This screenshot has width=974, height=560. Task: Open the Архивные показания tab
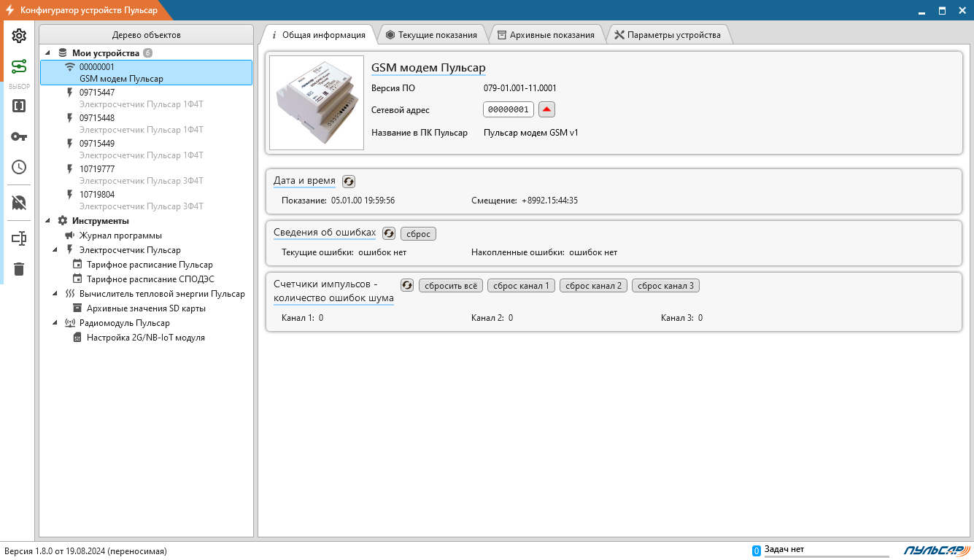point(546,35)
